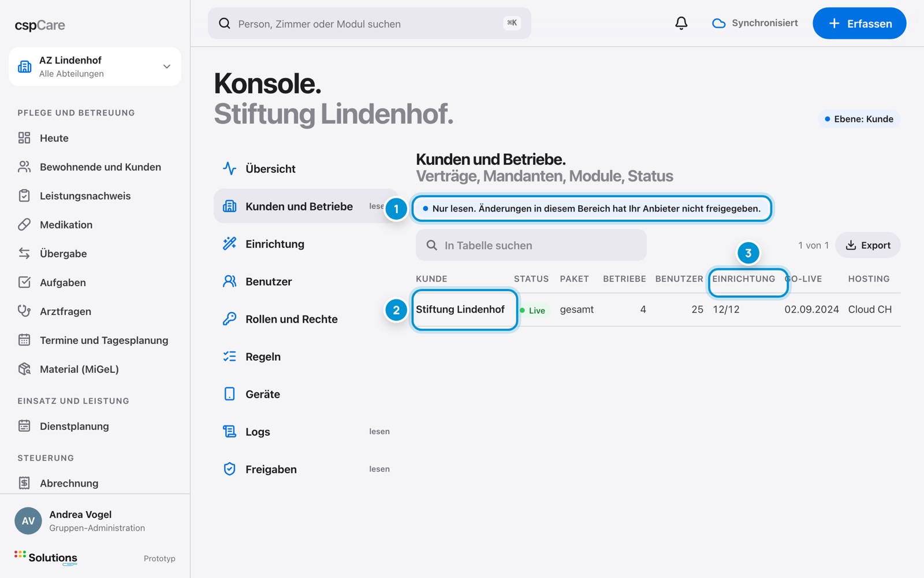924x578 pixels.
Task: Export the customer table
Action: [x=867, y=245]
